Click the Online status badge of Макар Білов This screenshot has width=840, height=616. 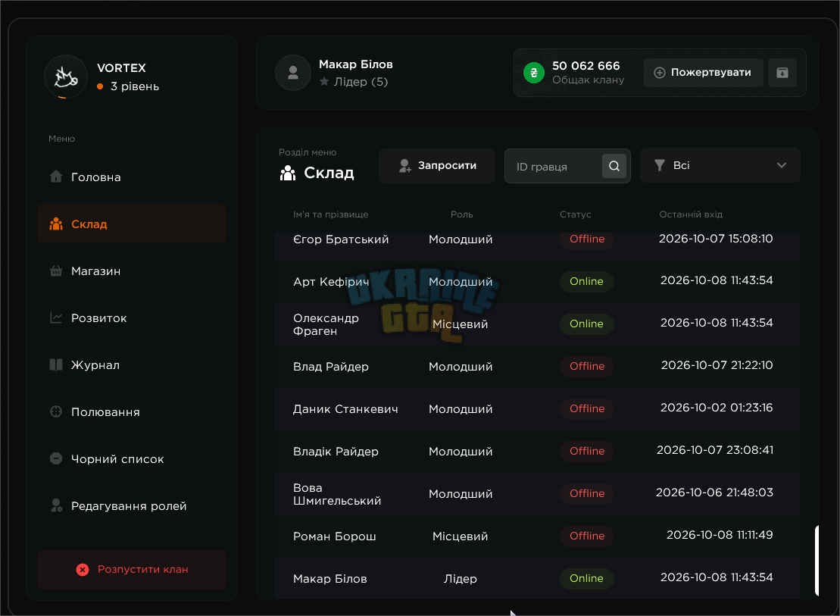click(x=586, y=578)
